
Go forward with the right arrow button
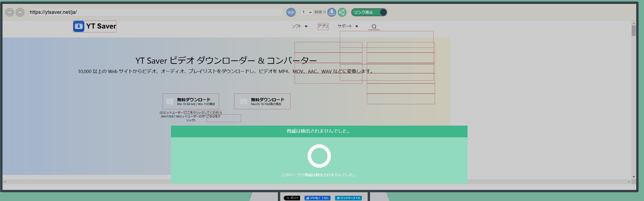point(20,12)
